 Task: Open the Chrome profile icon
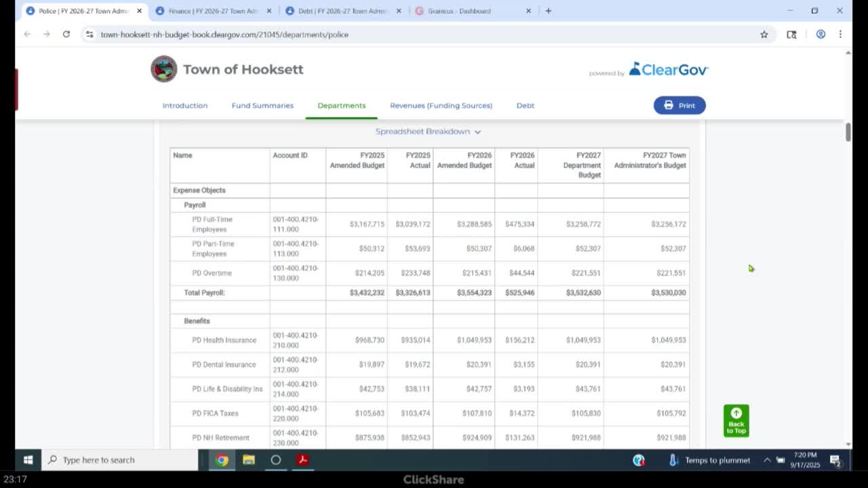(821, 34)
